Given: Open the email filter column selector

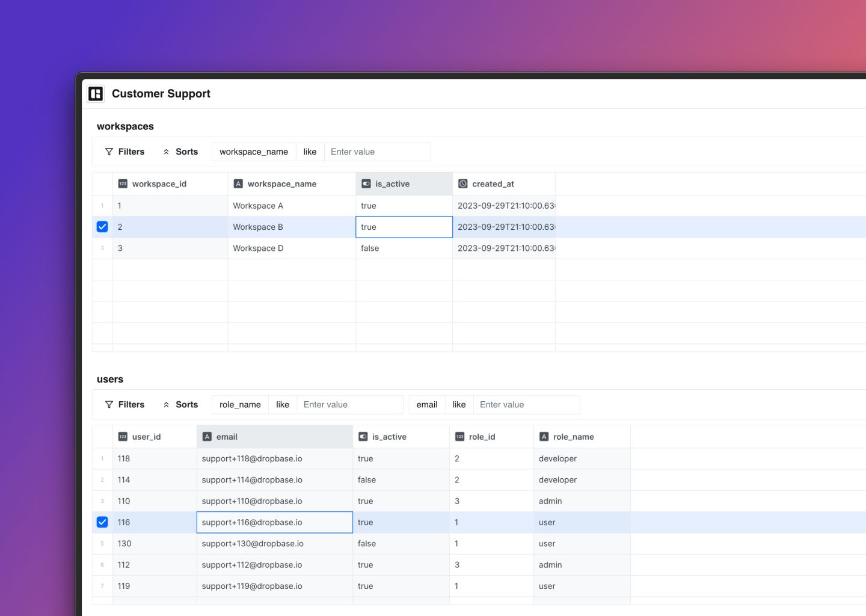Looking at the screenshot, I should pos(426,404).
